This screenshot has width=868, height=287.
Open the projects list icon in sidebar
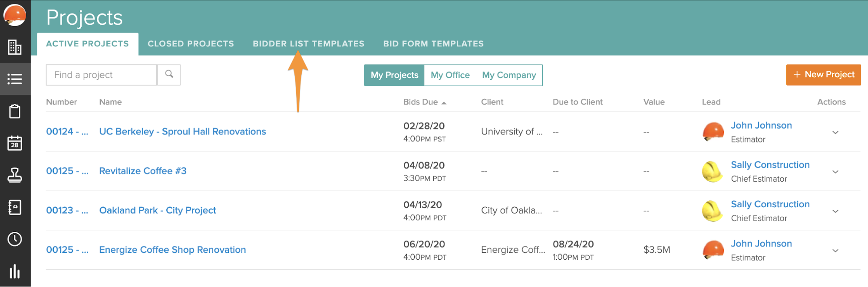tap(15, 79)
